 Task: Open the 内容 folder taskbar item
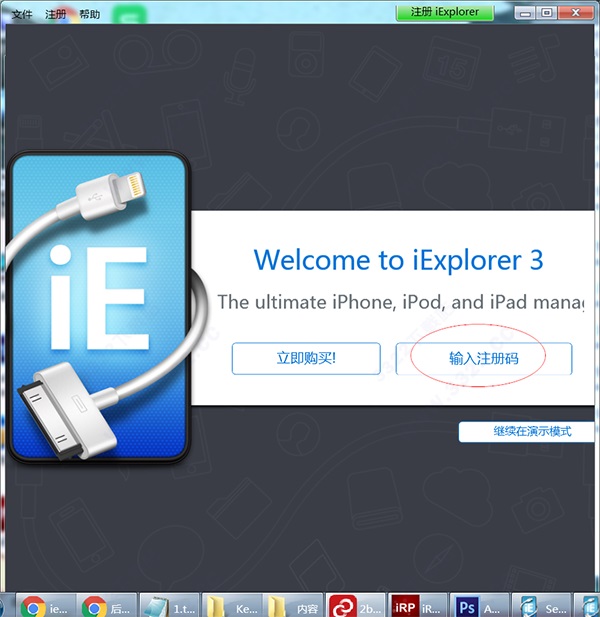[293, 606]
